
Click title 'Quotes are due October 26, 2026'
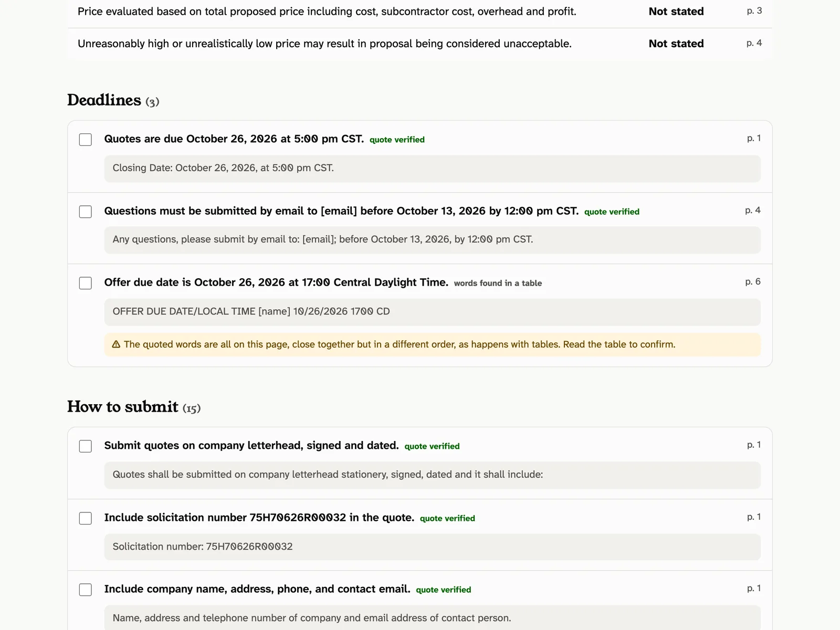pos(234,139)
